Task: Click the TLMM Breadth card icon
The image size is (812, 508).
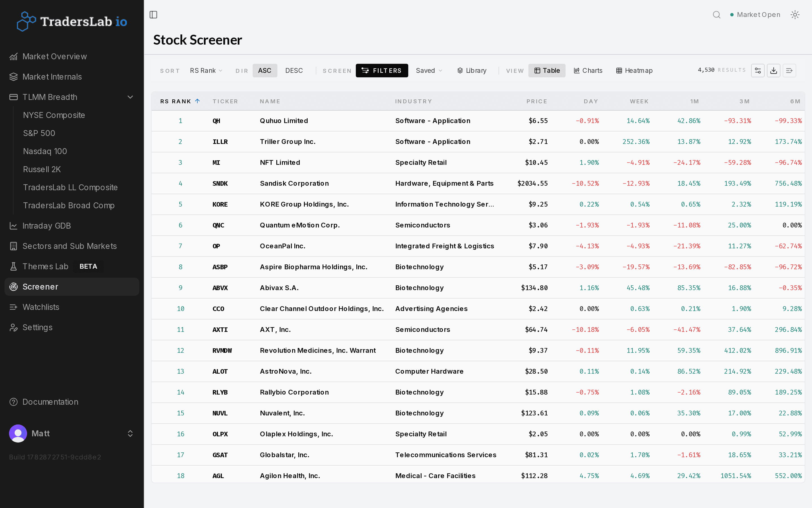Action: point(14,97)
